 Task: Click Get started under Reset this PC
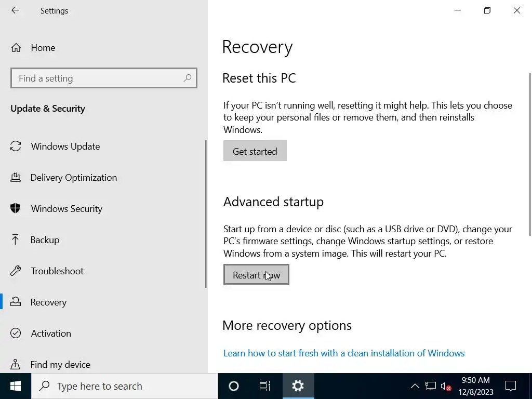pyautogui.click(x=255, y=151)
